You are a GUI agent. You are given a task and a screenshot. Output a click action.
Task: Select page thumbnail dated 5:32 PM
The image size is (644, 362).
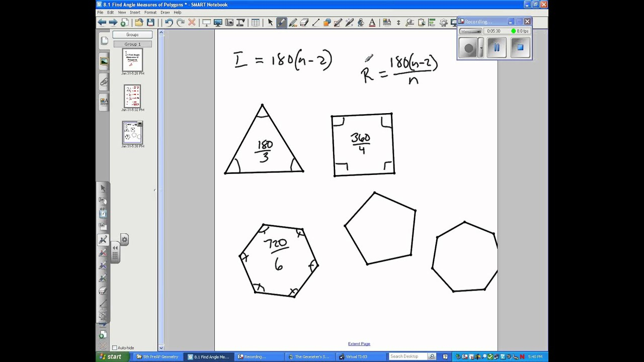coord(132,96)
